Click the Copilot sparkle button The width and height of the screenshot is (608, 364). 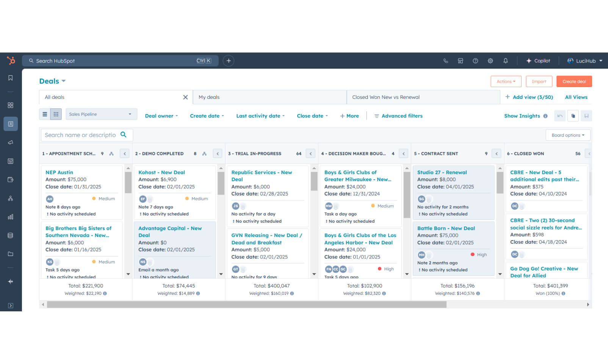tap(538, 61)
